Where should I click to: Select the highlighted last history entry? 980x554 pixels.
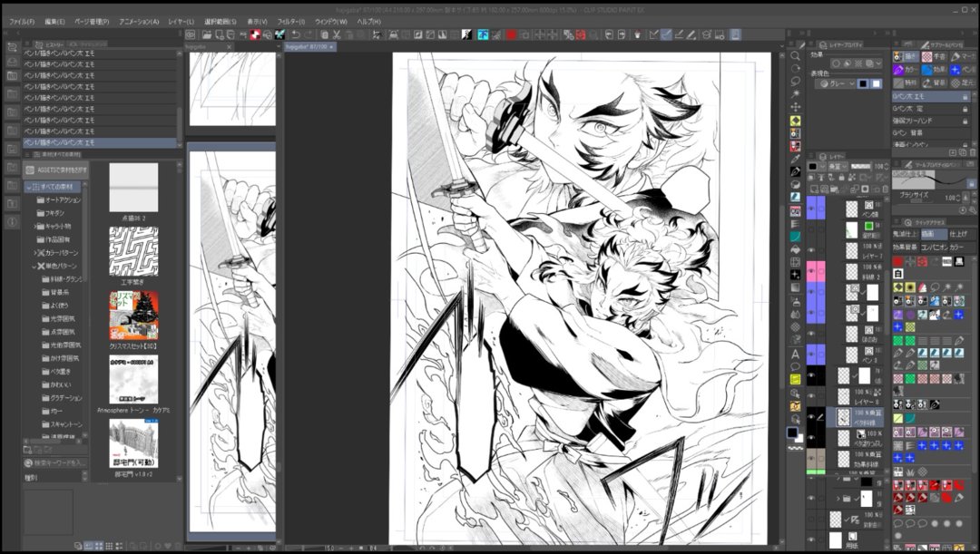pyautogui.click(x=100, y=142)
